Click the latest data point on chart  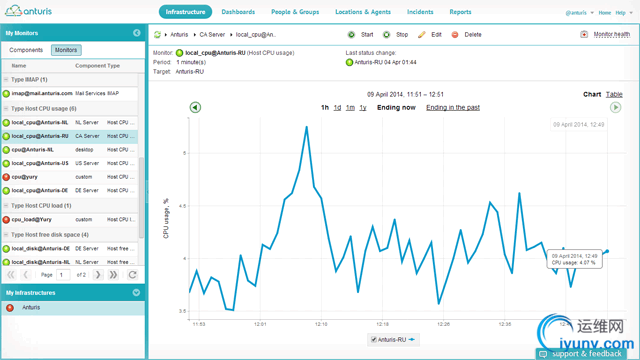(607, 251)
